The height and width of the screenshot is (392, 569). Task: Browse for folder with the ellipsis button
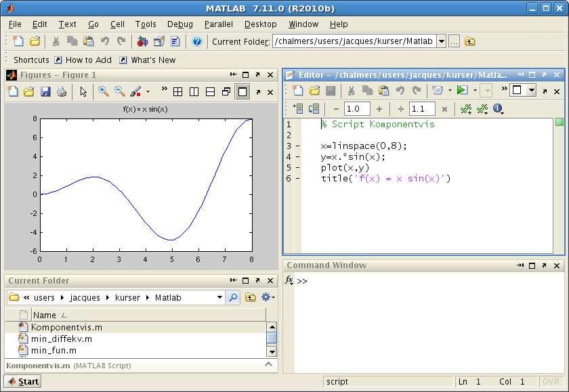point(454,42)
